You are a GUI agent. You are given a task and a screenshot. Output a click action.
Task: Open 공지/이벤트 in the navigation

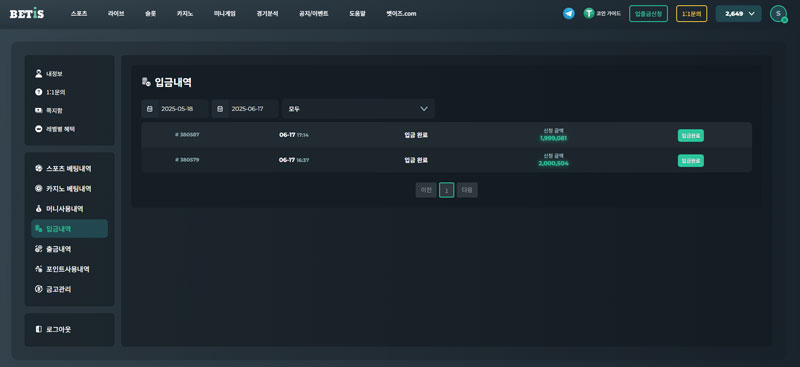click(314, 14)
